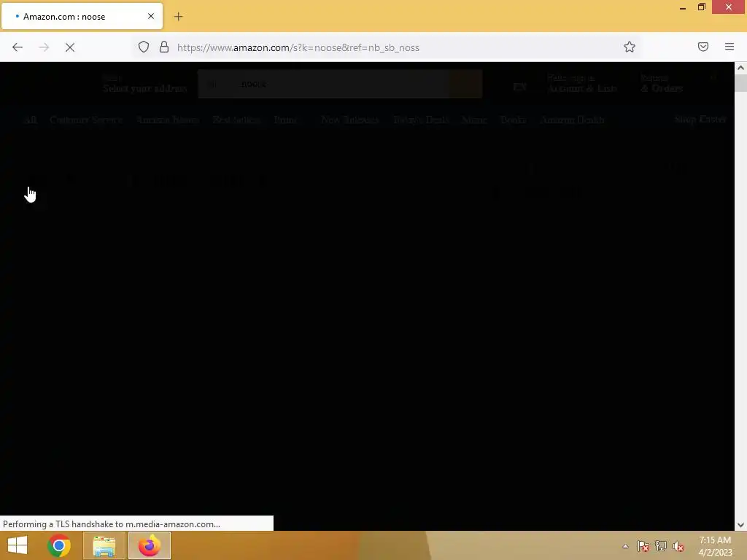Open Books in the Amazon nav

coord(513,120)
